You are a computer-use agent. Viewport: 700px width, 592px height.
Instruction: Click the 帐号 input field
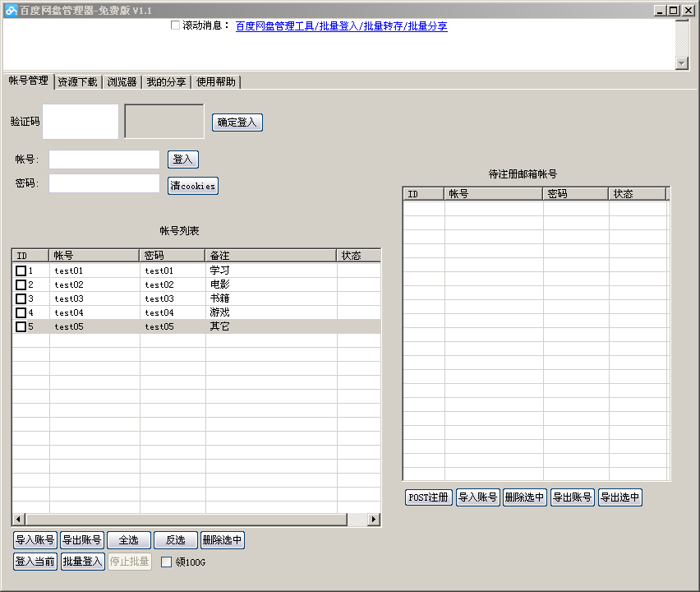click(x=104, y=160)
